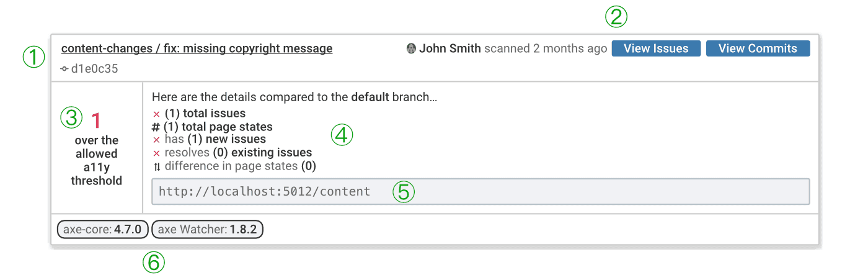This screenshot has height=280, width=868.
Task: Click the localhost:5012/content URL field
Action: [x=480, y=192]
